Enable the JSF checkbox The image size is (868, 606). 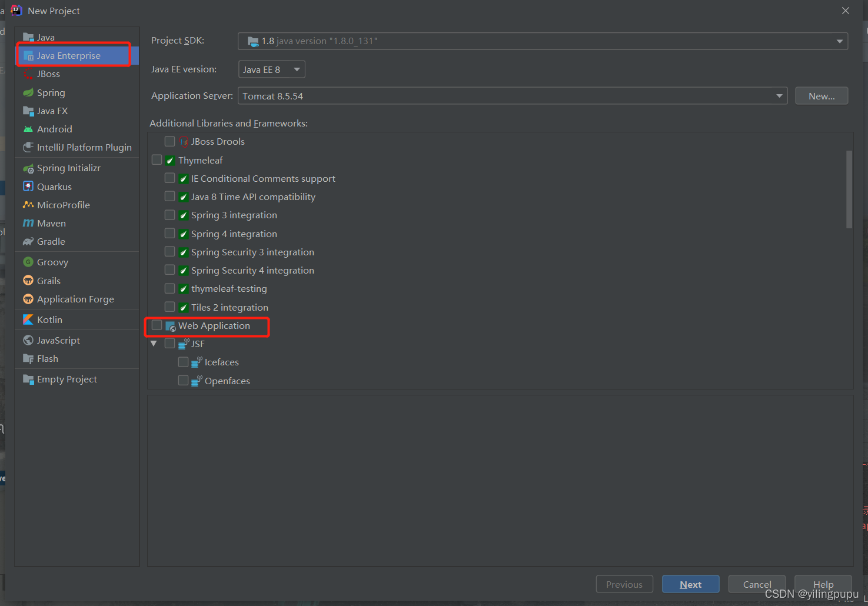[170, 343]
